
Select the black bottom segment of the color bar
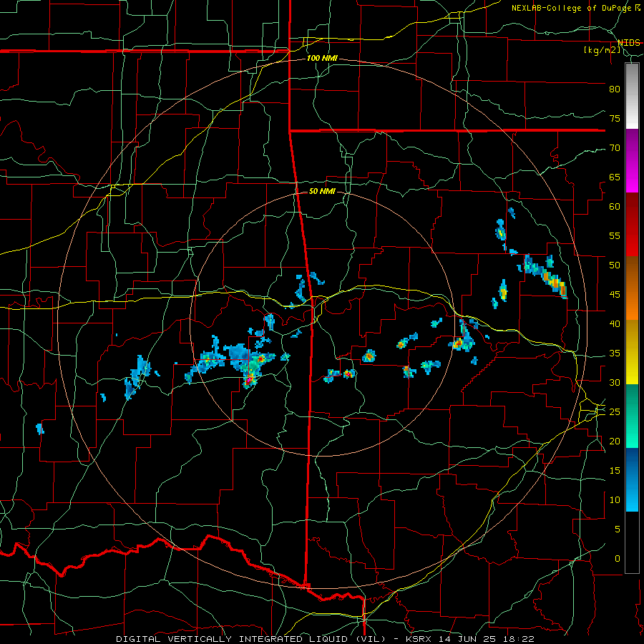[632, 542]
